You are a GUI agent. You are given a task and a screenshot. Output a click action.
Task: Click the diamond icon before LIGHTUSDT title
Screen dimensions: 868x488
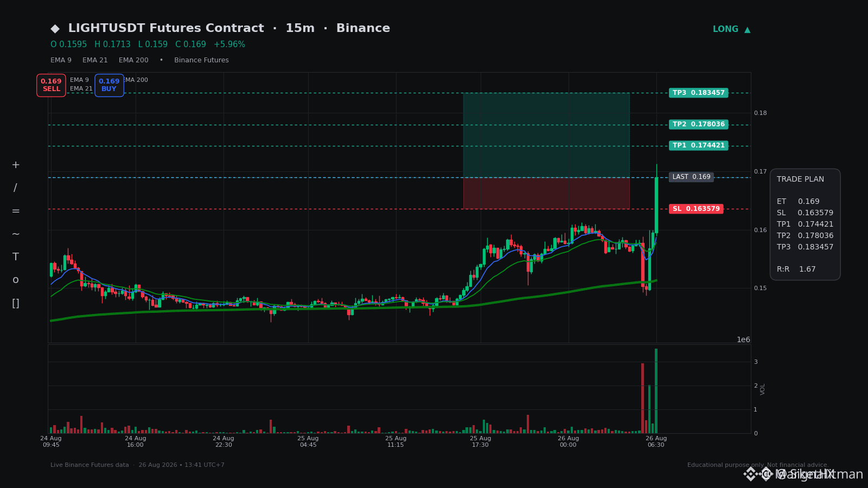click(x=55, y=29)
